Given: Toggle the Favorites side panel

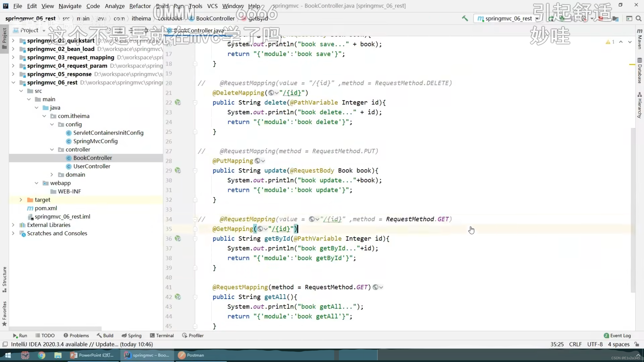Looking at the screenshot, I should coord(4,313).
